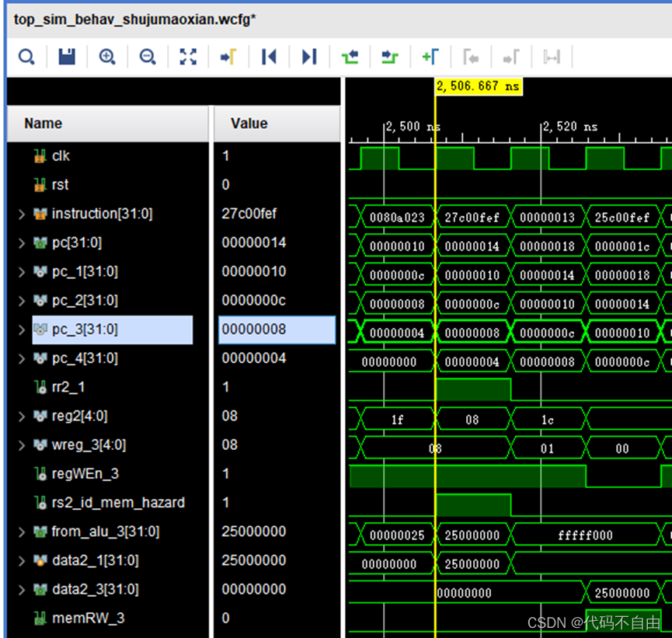Go to the previous transition
The image size is (672, 638).
350,57
